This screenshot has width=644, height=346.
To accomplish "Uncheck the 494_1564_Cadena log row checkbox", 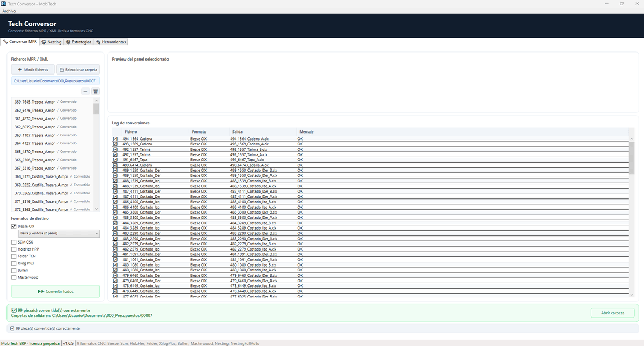I will click(x=115, y=139).
